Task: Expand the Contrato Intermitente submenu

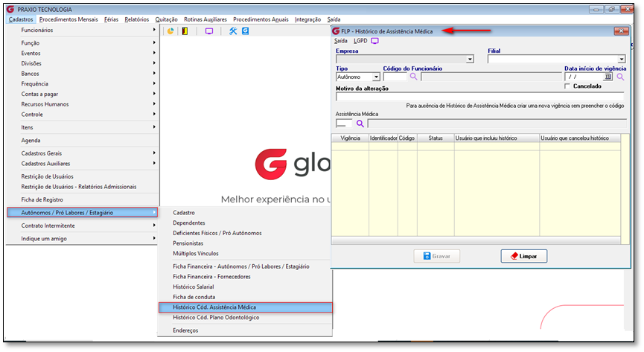Action: 154,225
